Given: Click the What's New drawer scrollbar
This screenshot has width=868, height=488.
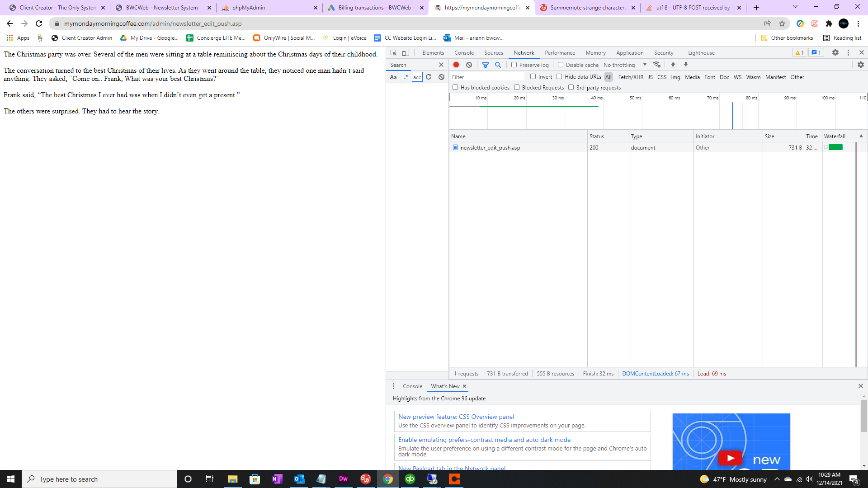Looking at the screenshot, I should tap(864, 416).
